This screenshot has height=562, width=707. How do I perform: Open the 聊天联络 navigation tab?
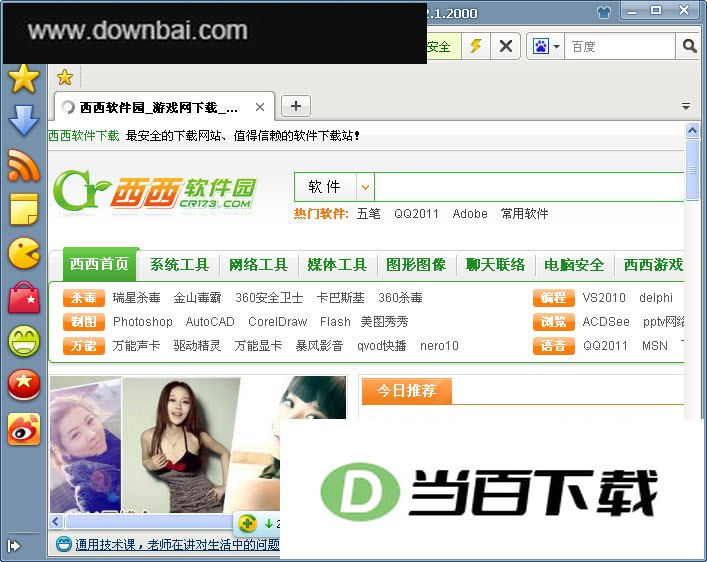click(x=496, y=264)
